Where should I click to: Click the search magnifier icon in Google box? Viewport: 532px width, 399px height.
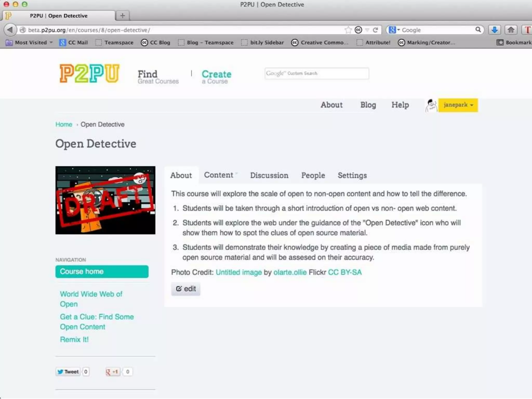pos(478,30)
